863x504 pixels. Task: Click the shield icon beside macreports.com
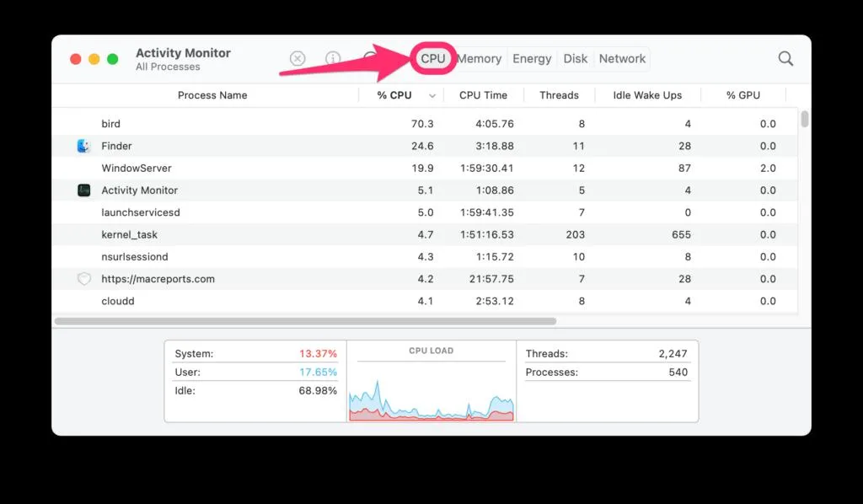(83, 279)
